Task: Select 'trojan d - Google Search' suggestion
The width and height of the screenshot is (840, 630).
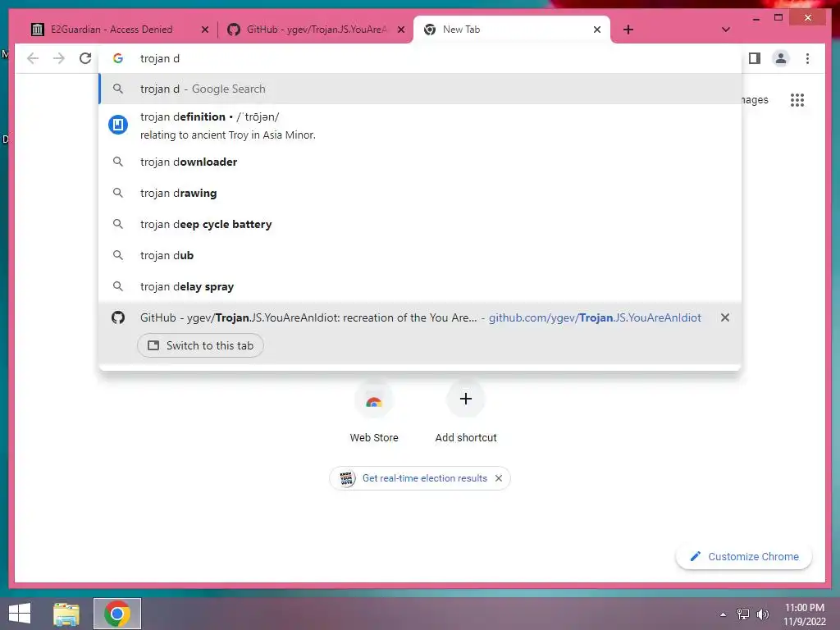Action: point(420,89)
